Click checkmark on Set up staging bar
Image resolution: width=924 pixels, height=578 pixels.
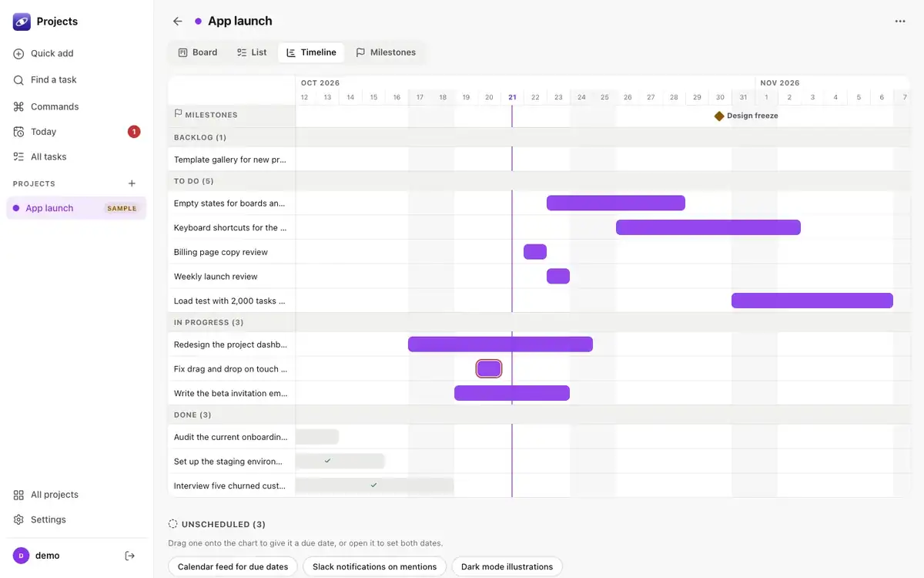pos(327,461)
